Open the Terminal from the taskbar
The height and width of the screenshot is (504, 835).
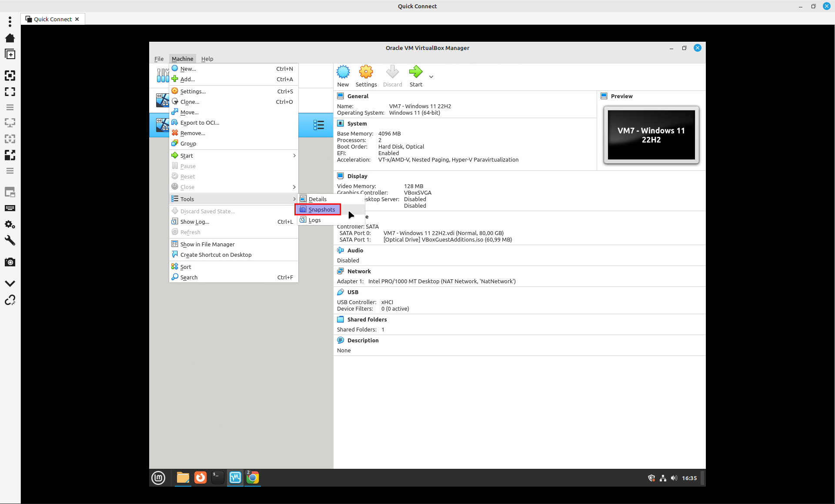coord(218,478)
